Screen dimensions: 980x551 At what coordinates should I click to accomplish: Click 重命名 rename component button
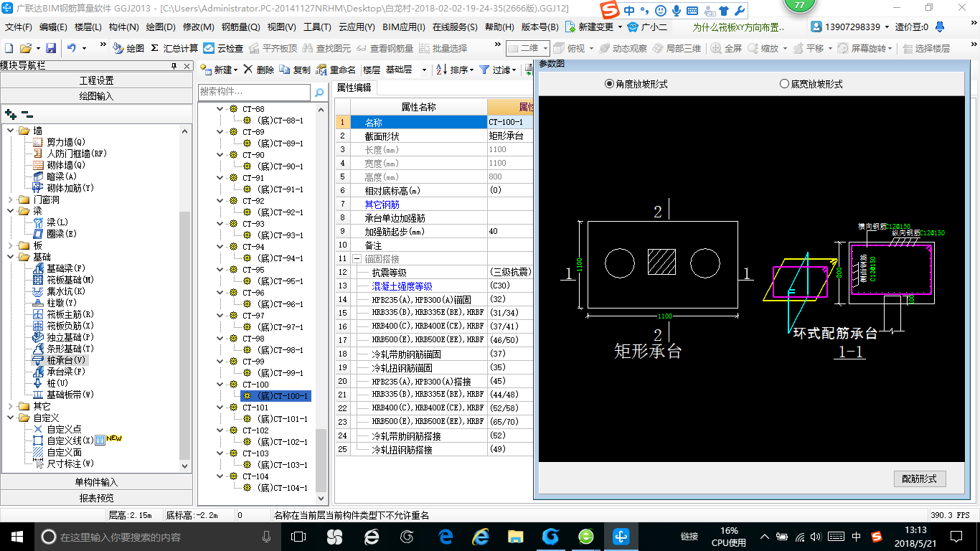[x=336, y=70]
